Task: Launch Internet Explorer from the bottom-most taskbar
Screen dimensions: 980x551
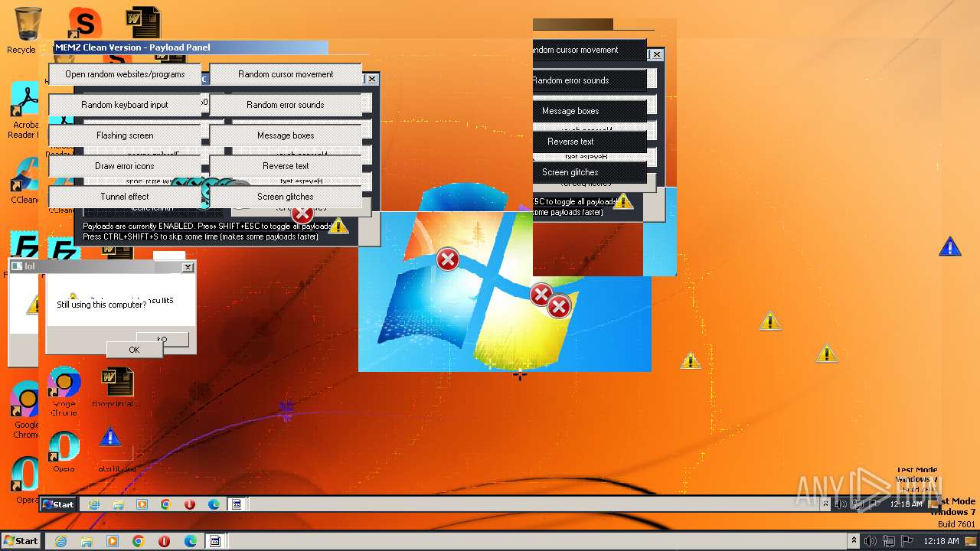Action: click(x=60, y=541)
